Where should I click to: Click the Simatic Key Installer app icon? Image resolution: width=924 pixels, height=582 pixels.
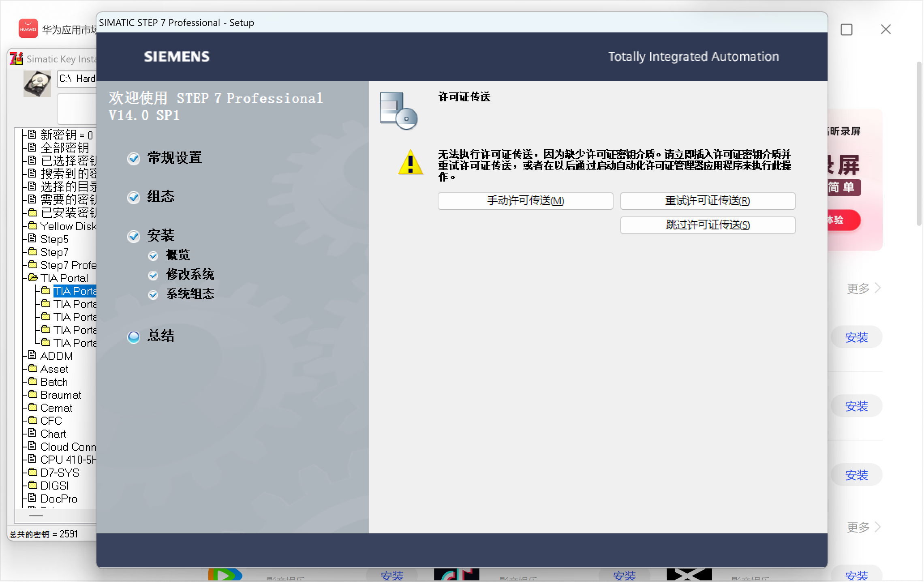coord(16,59)
